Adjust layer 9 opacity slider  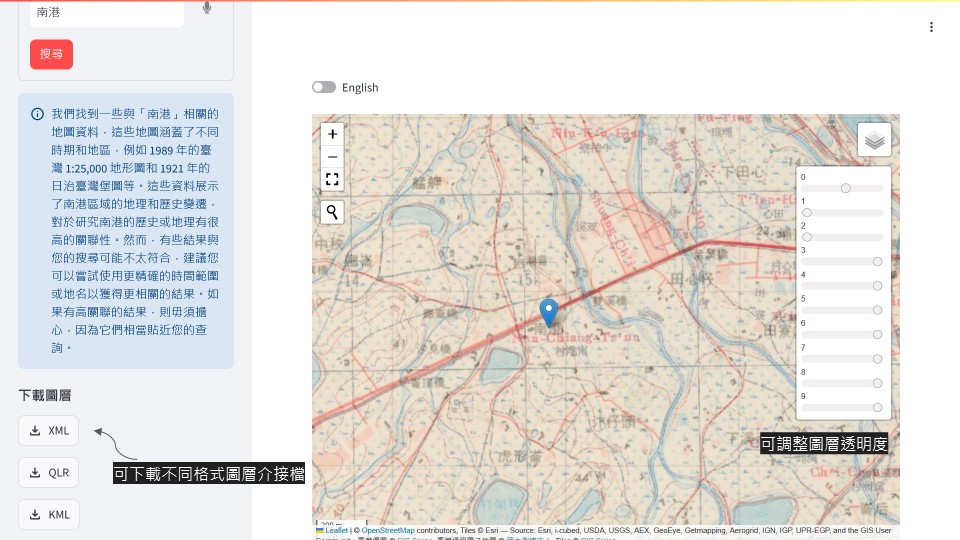tap(878, 407)
